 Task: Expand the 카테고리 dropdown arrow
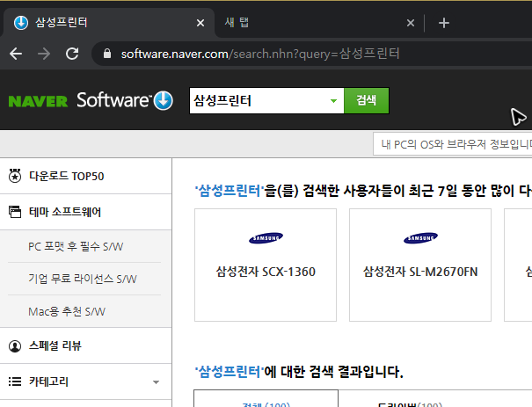coord(156,382)
